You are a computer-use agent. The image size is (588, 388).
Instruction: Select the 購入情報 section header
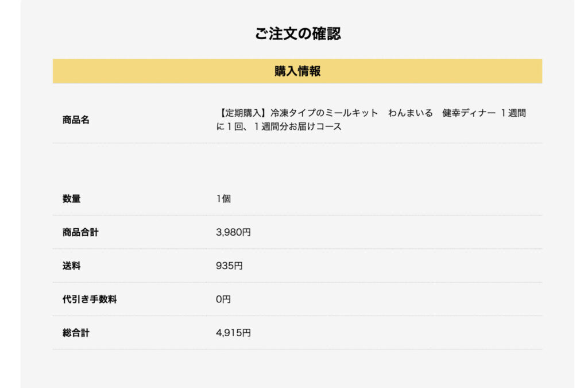(297, 71)
